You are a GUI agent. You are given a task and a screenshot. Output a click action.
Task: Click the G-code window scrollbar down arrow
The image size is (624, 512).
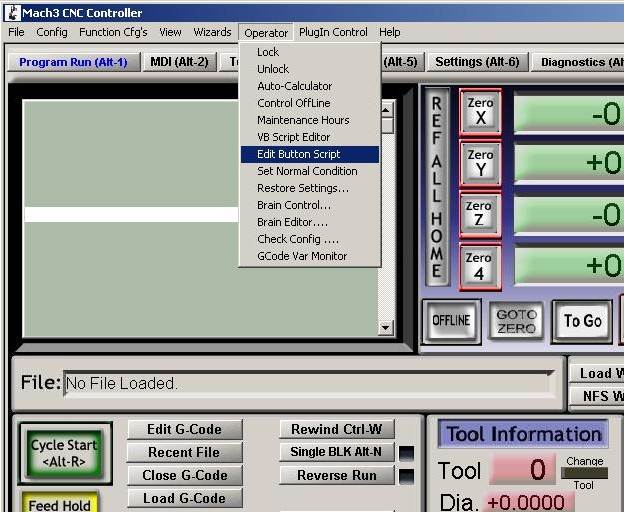(x=386, y=327)
